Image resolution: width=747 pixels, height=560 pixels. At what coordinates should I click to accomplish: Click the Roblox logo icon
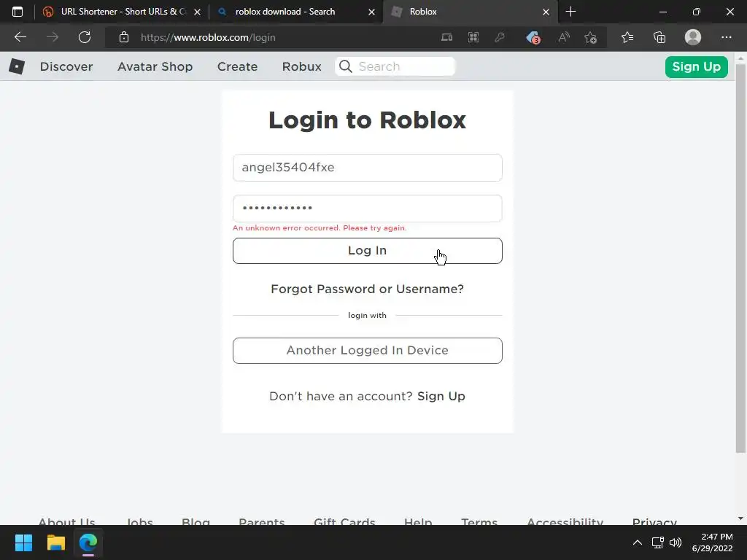click(x=17, y=66)
